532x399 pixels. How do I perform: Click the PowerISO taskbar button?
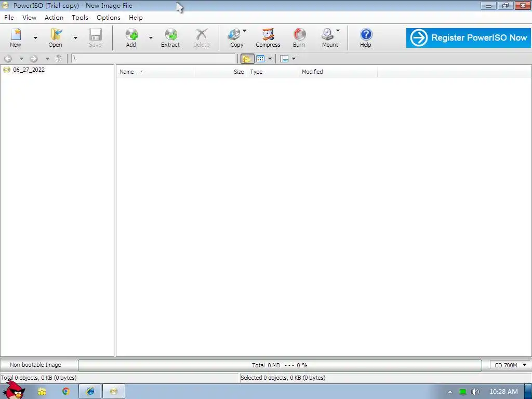tap(114, 392)
